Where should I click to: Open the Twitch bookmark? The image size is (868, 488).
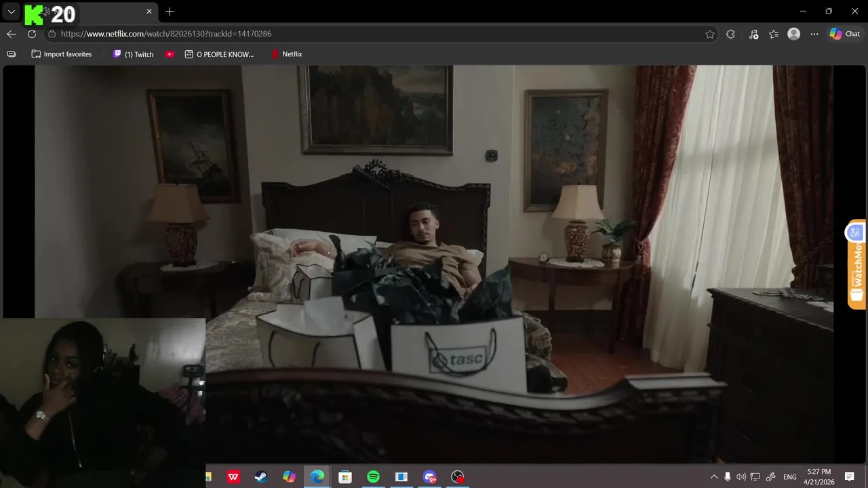134,54
